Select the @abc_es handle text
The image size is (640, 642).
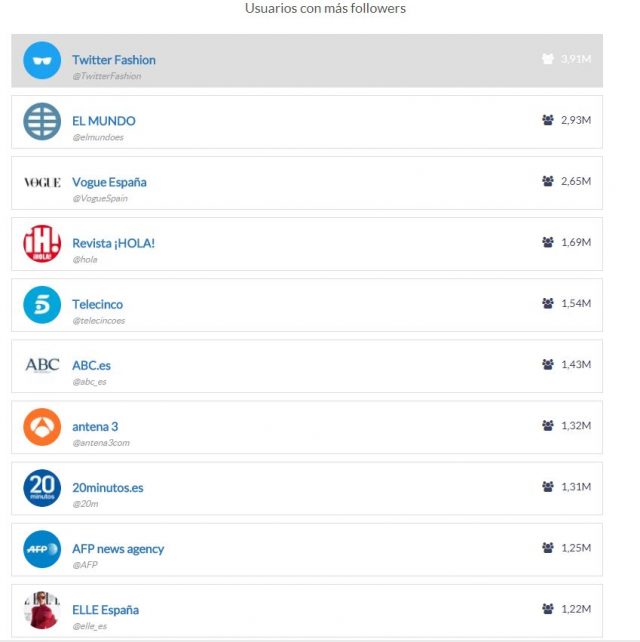pos(89,382)
